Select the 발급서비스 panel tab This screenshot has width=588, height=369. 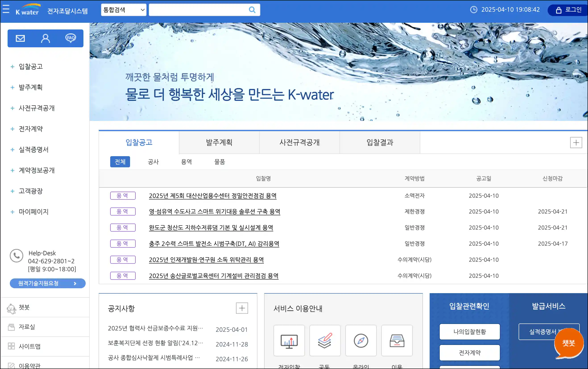549,306
